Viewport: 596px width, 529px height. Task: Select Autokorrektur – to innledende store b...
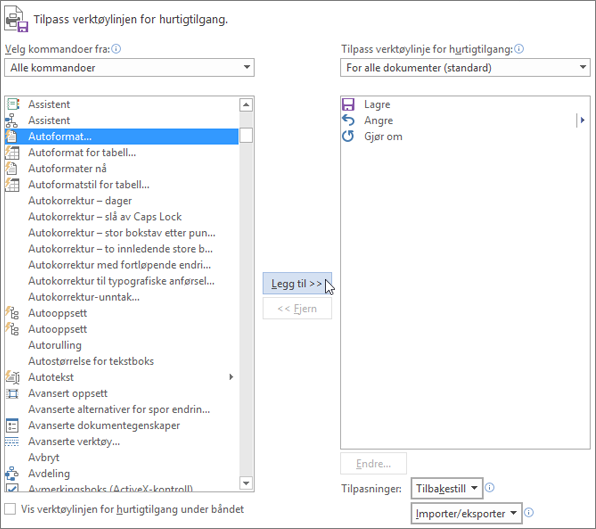pyautogui.click(x=122, y=249)
